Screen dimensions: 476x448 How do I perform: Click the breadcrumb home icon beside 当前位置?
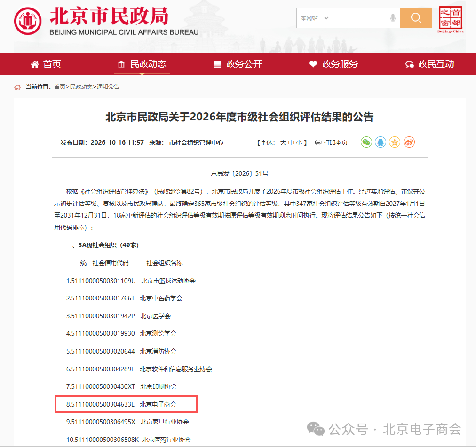pos(17,87)
